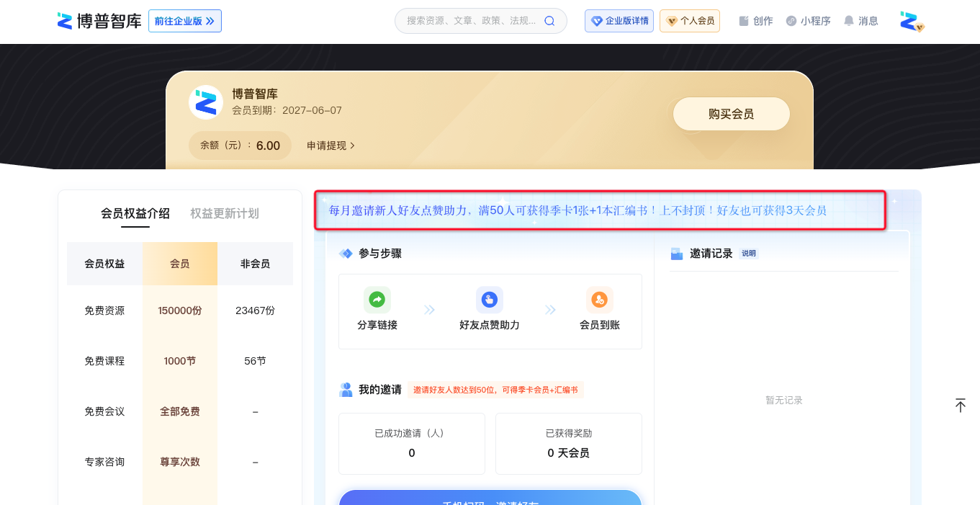Click the invite banner text about 季卡

coord(577,210)
